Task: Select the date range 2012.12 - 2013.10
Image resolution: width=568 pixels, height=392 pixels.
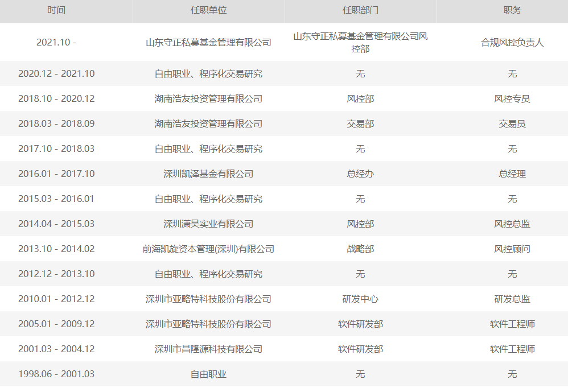Action: (56, 274)
